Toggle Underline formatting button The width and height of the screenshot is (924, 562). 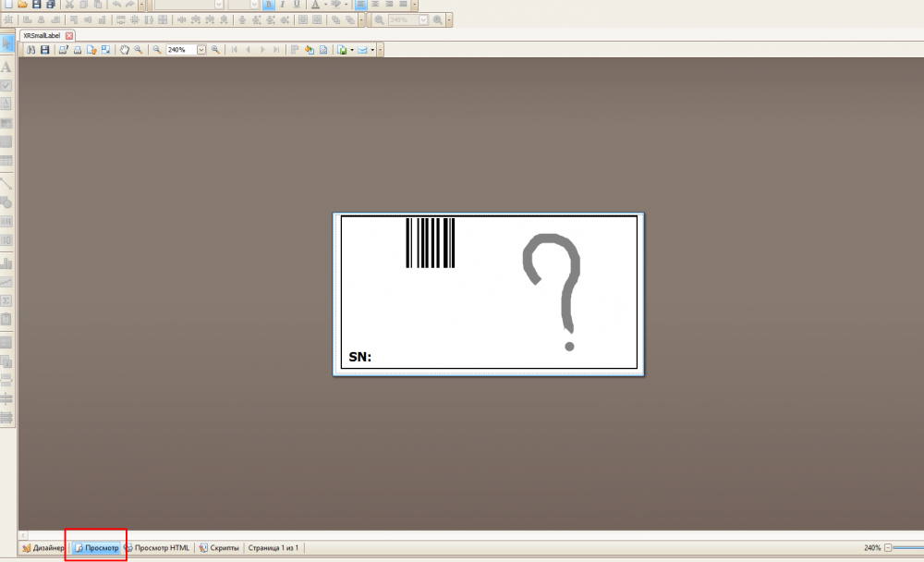click(297, 5)
